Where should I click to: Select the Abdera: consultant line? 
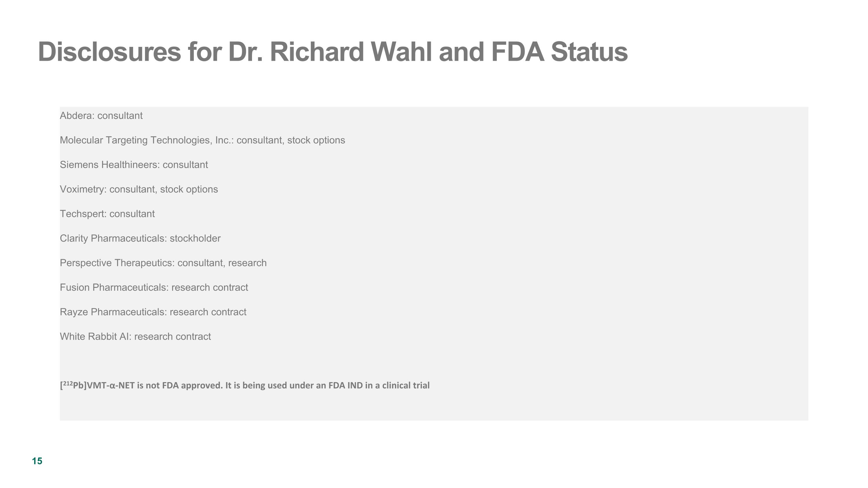101,116
